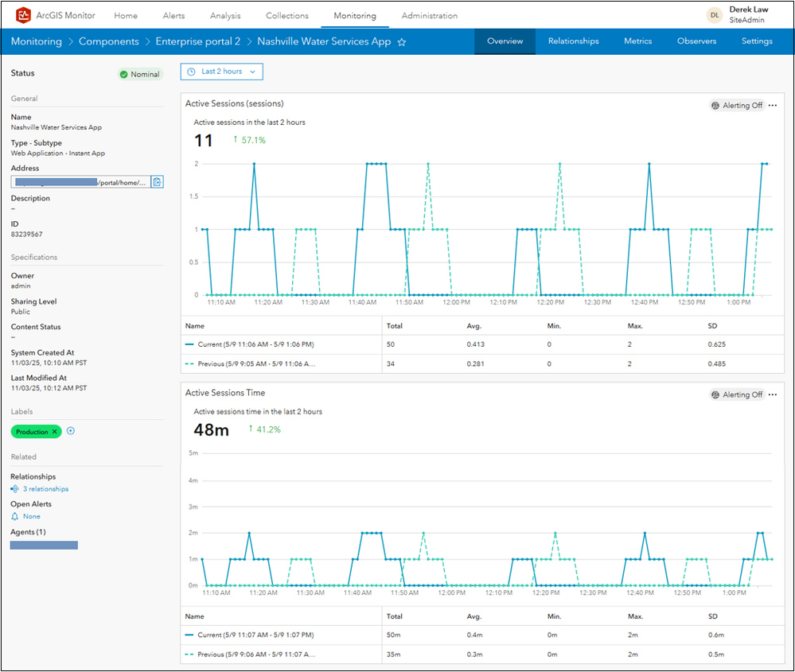Click the address input field
795x672 pixels.
(x=80, y=182)
